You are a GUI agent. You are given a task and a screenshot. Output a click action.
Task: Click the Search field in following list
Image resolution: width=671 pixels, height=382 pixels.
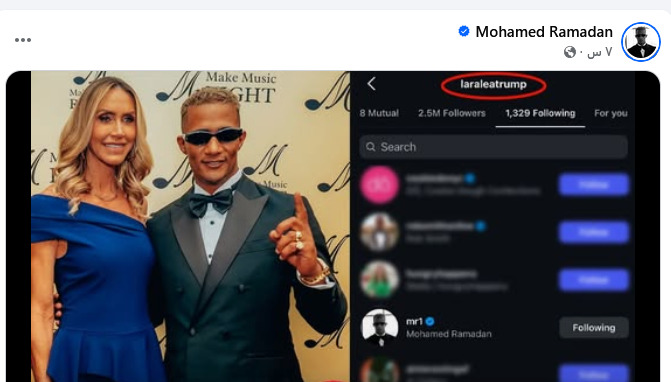coord(493,147)
